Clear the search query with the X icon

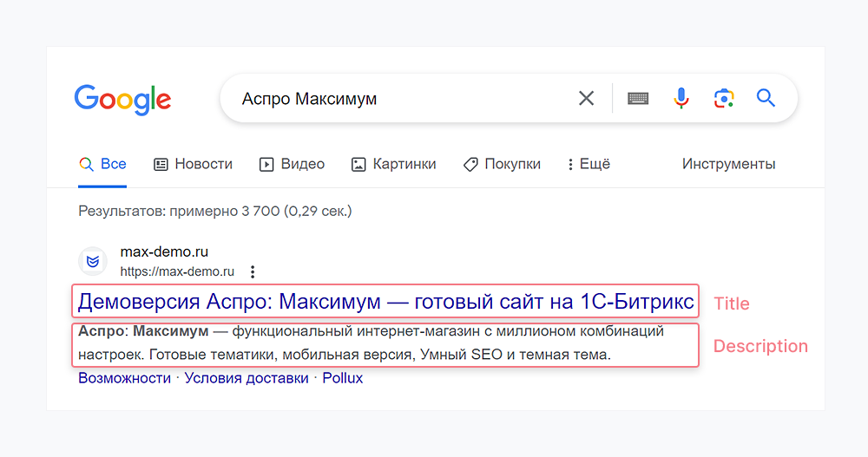586,99
